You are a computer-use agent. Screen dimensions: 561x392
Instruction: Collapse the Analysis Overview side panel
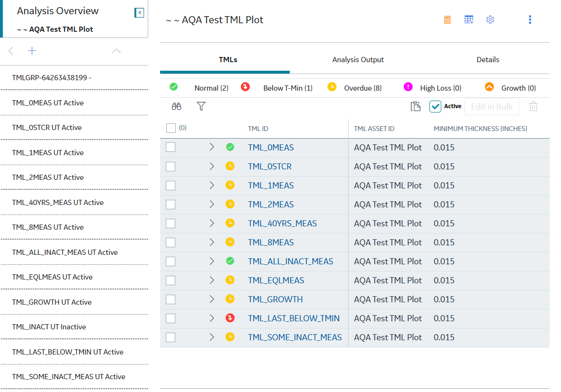139,13
